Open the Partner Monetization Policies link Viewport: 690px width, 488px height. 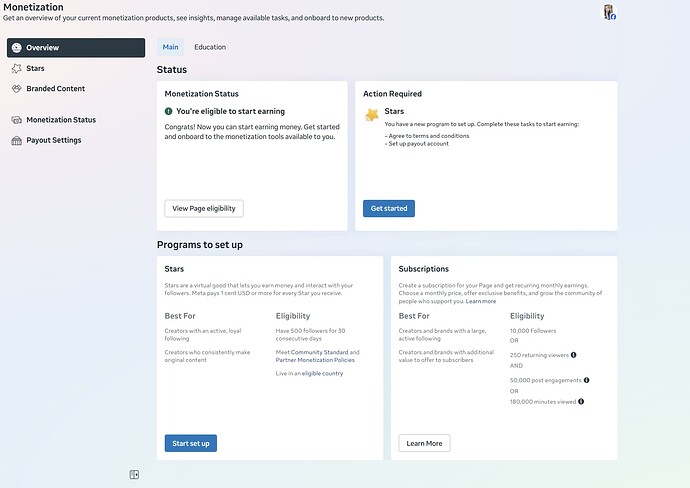click(316, 360)
